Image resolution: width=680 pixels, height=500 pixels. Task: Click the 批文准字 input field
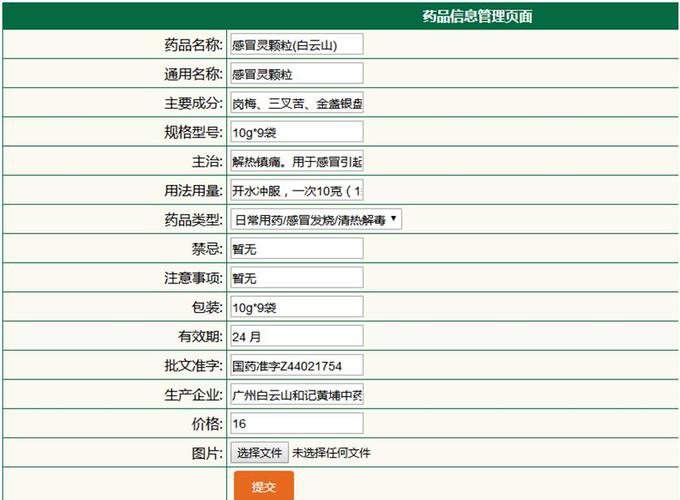297,365
